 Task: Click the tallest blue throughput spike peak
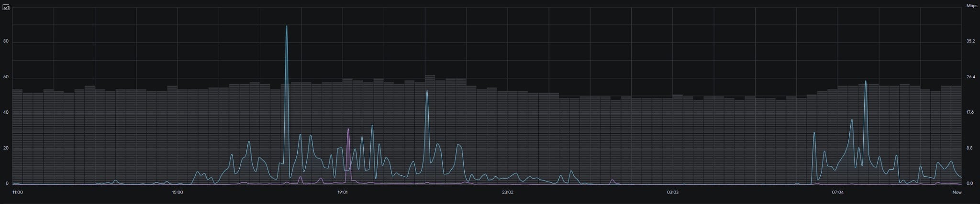(x=287, y=26)
